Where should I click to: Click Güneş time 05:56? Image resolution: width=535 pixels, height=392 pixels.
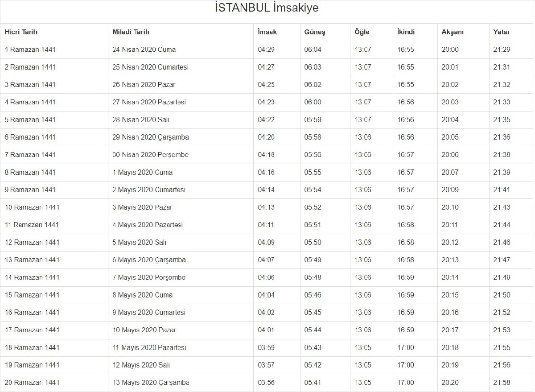point(313,155)
